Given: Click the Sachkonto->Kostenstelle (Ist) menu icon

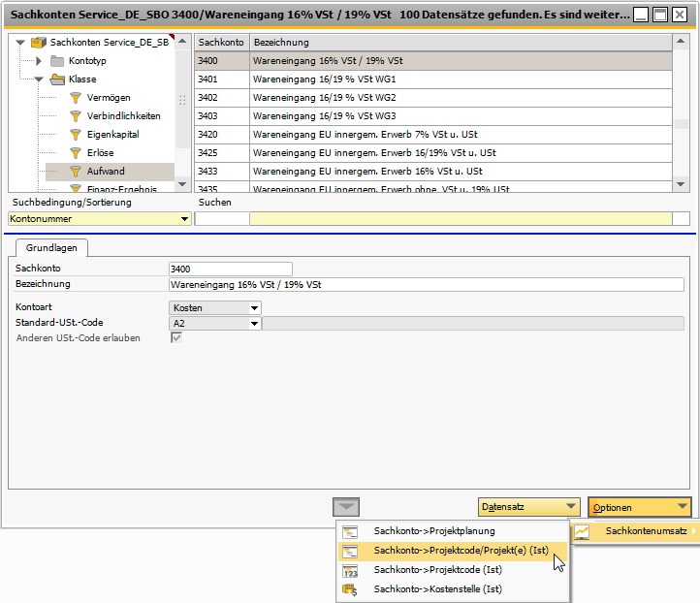Looking at the screenshot, I should pyautogui.click(x=350, y=589).
